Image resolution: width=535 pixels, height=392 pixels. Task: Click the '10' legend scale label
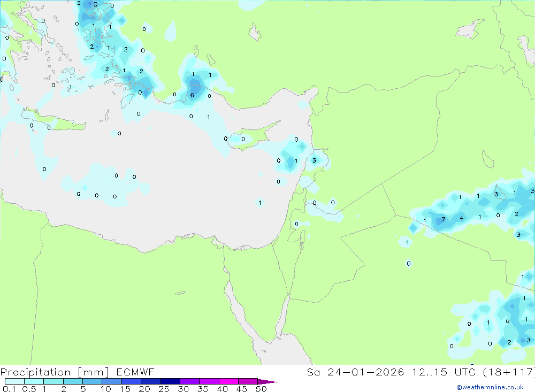[105, 389]
